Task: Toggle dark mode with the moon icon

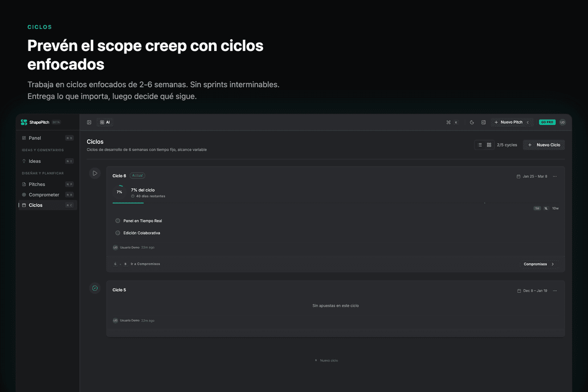Action: point(472,122)
